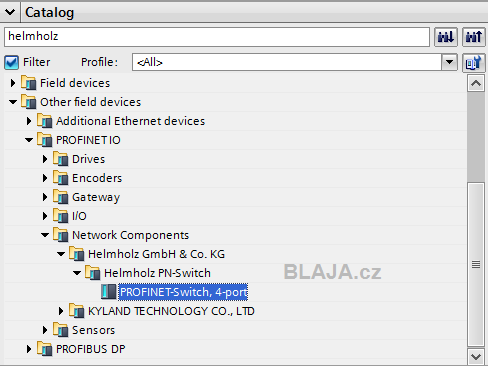Screen dimensions: 488x366
Task: Click the catalog search text field
Action: (x=217, y=37)
